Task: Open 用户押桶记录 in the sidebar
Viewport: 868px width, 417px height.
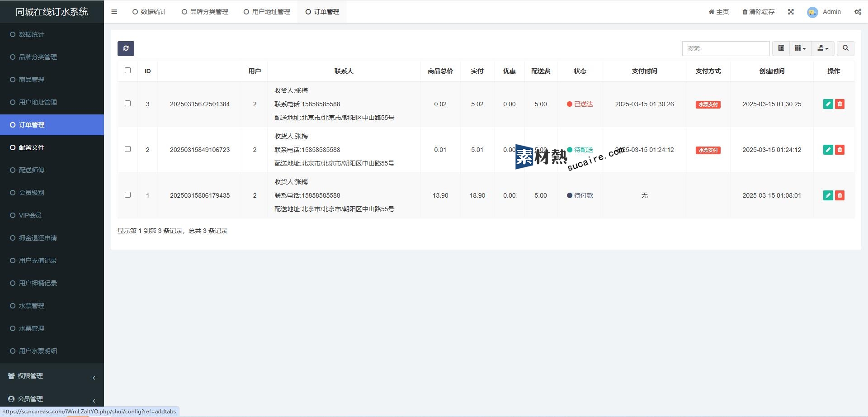Action: tap(52, 283)
